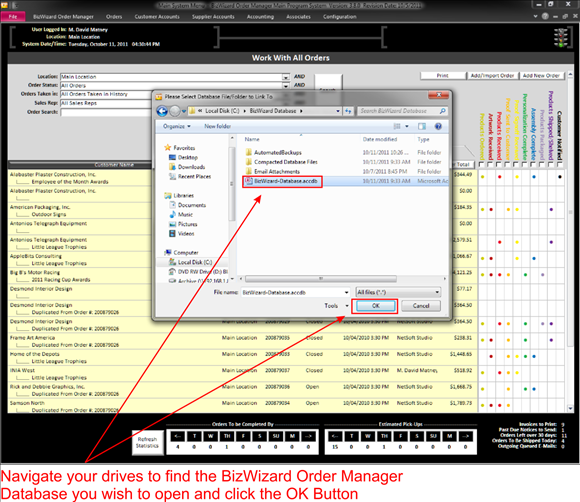This screenshot has height=502, width=580.
Task: Click the Print button
Action: point(442,75)
